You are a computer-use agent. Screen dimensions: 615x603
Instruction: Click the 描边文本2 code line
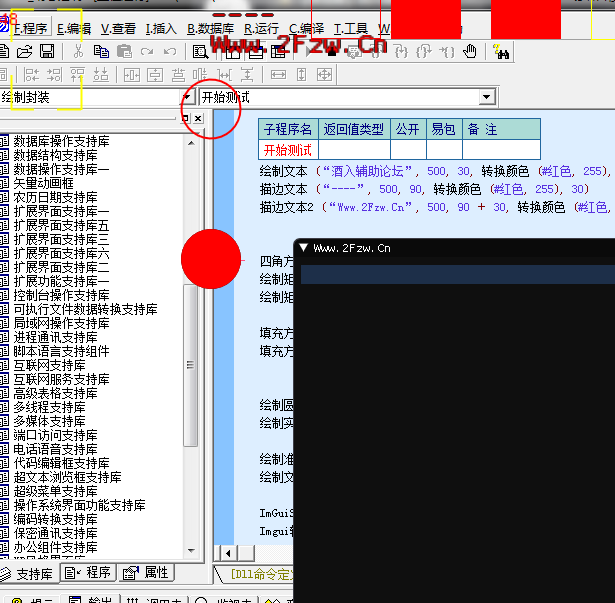coord(435,207)
